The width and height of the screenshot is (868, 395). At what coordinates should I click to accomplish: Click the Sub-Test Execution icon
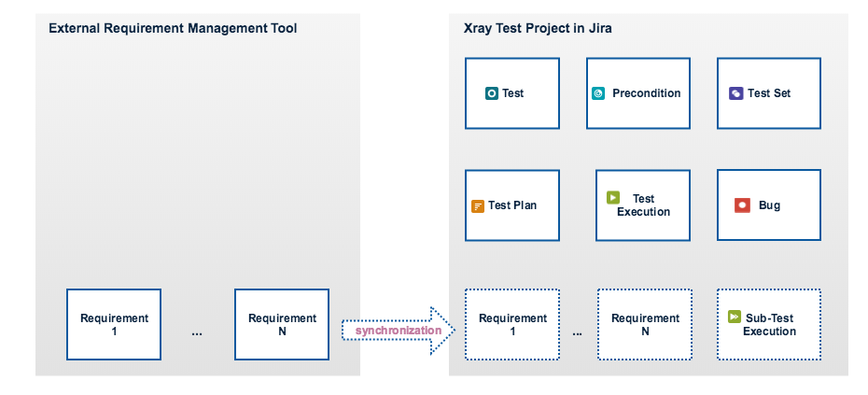[x=735, y=317]
